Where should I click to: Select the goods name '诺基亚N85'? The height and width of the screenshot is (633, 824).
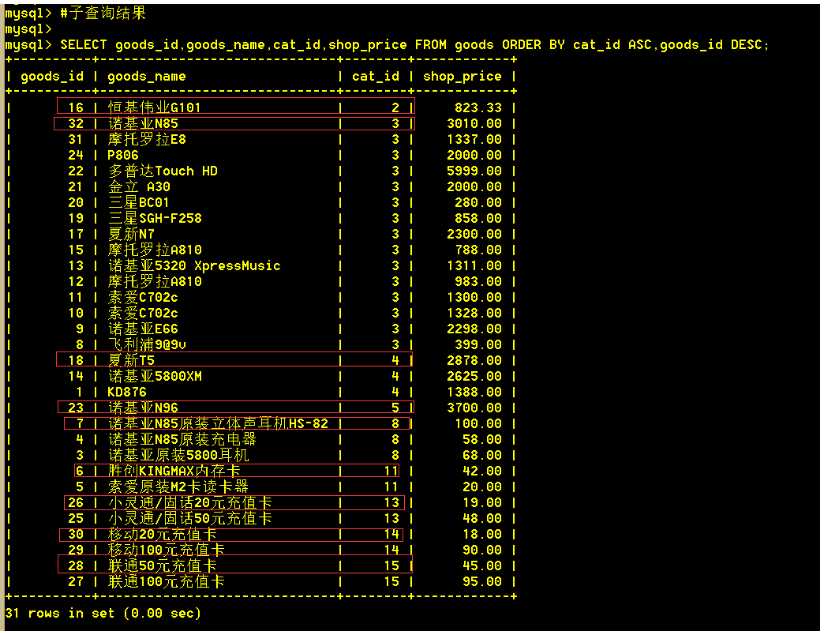[143, 123]
